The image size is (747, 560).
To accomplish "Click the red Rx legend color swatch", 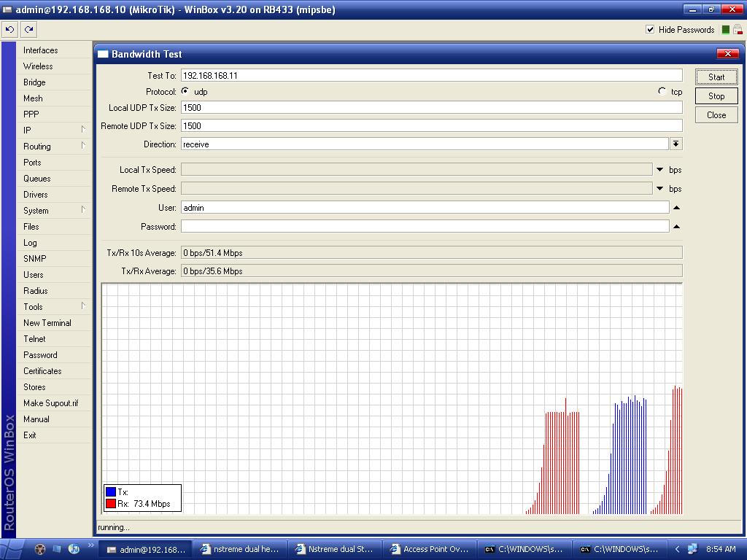I will pos(111,504).
